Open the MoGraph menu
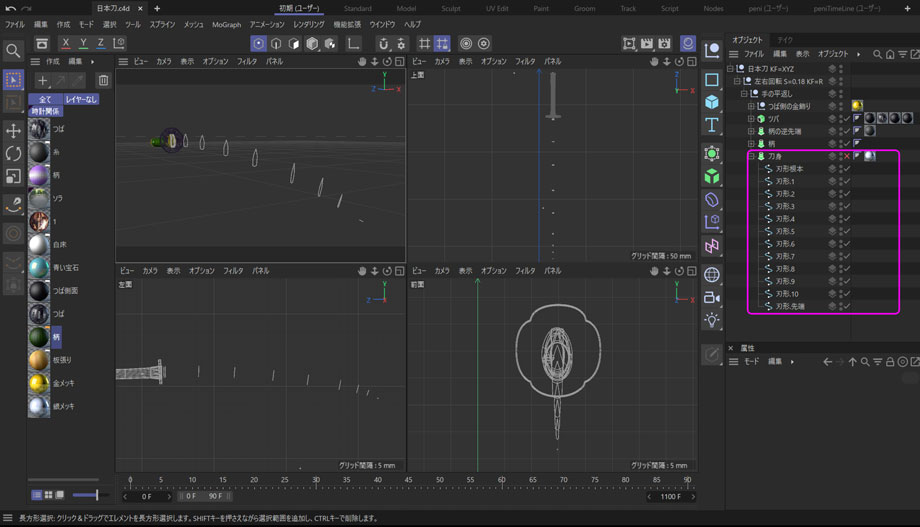 pos(226,24)
